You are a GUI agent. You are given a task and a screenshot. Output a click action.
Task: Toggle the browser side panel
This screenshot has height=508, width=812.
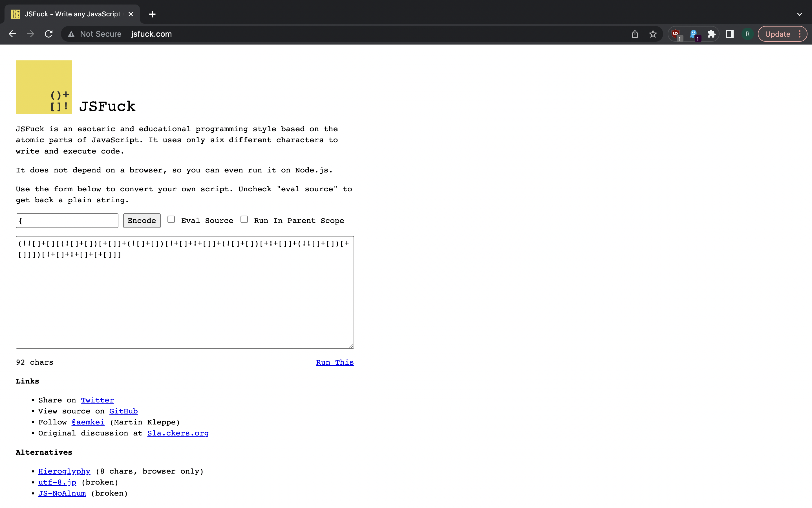pos(729,34)
